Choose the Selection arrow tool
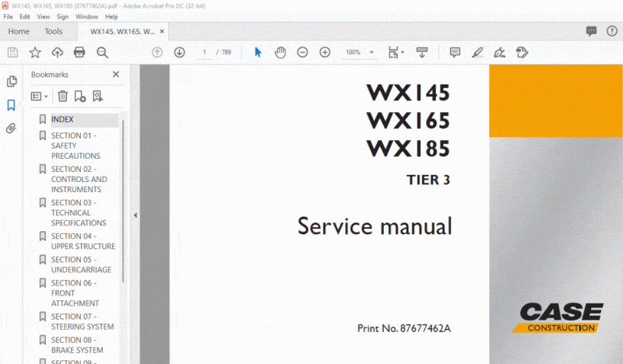The image size is (623, 364). pyautogui.click(x=258, y=52)
